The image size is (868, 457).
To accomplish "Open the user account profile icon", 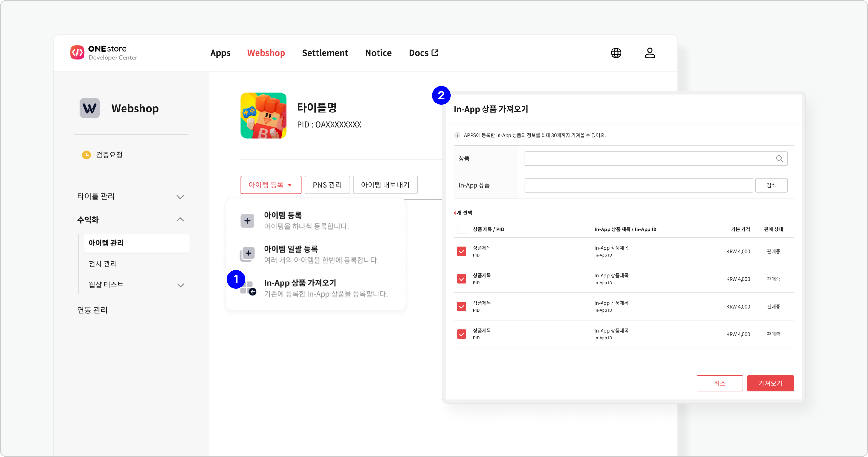I will (x=649, y=53).
